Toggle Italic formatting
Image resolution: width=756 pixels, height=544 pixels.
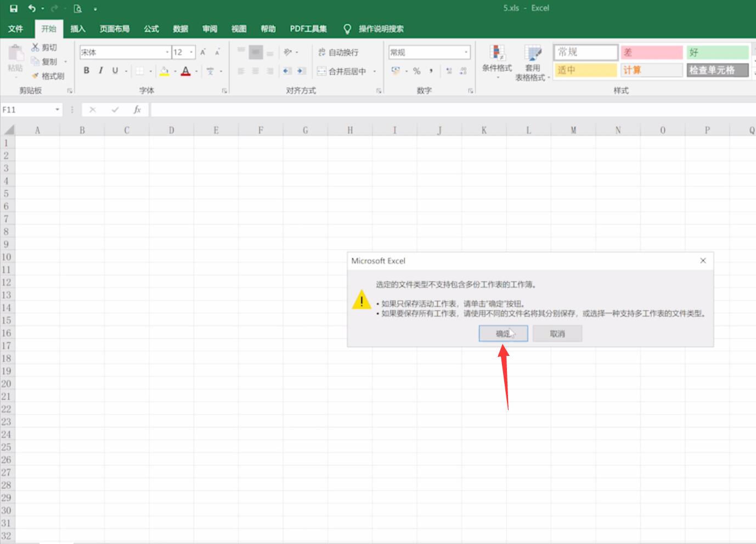(100, 71)
